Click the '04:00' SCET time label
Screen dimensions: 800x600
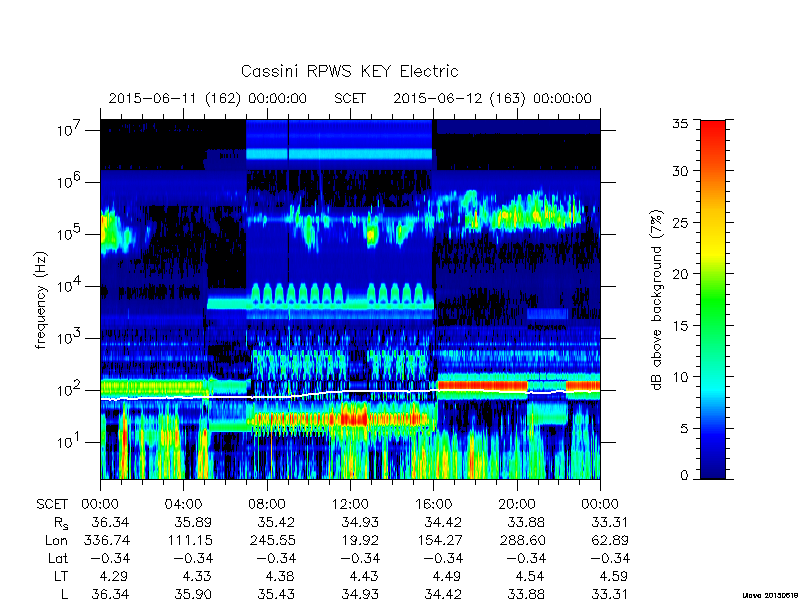pos(183,505)
